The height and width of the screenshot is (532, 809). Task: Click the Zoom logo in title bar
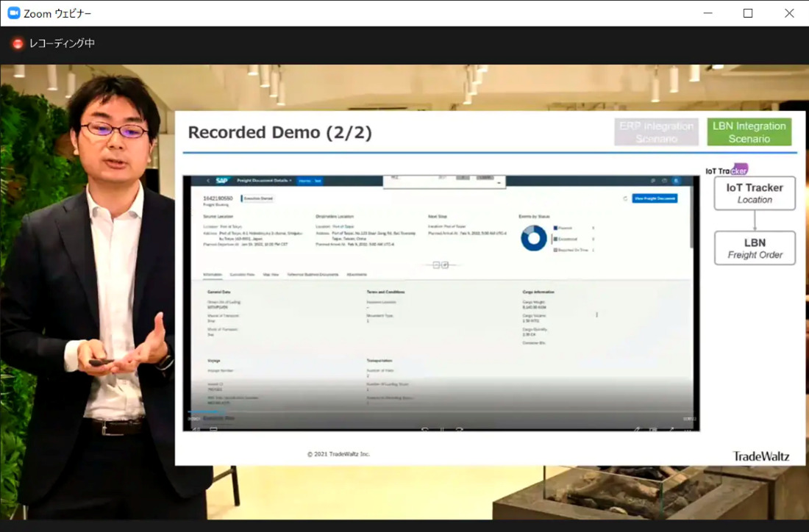point(14,13)
